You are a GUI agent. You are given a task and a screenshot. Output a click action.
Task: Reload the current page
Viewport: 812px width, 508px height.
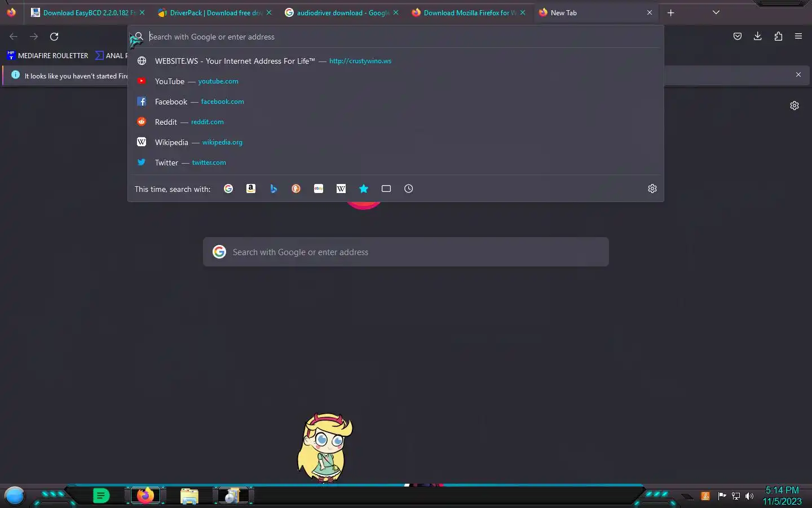coord(54,37)
